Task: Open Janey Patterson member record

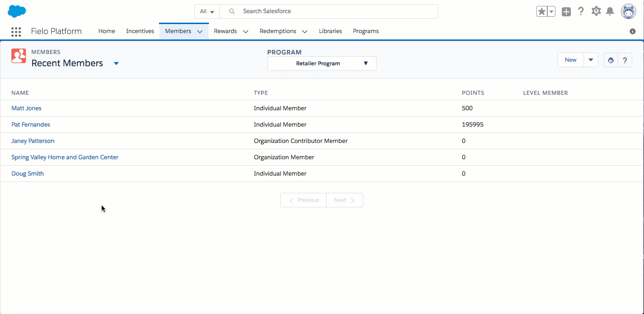Action: click(x=33, y=141)
